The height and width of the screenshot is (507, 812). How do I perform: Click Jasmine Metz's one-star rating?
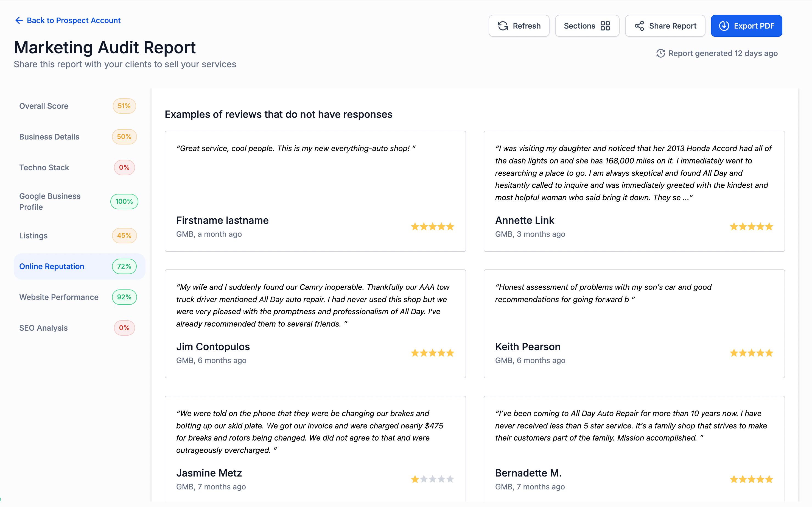click(432, 479)
